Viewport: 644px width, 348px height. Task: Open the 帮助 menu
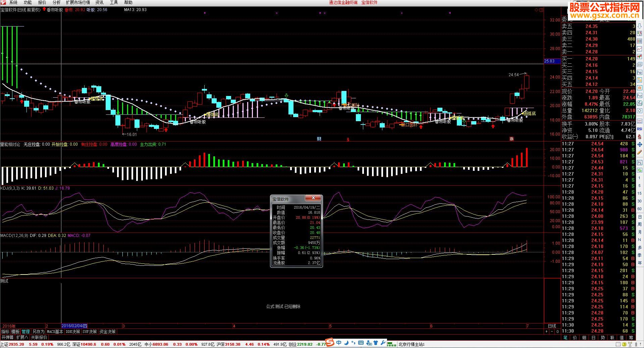tap(128, 3)
